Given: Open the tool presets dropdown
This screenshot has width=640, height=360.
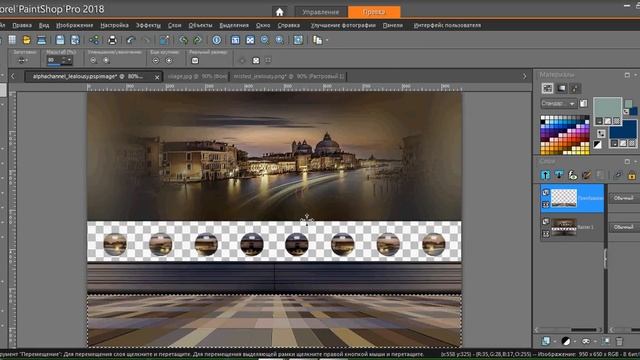Looking at the screenshot, I should click(23, 60).
